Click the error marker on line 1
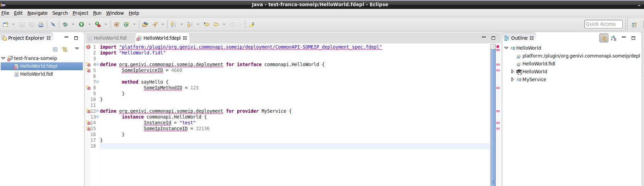This screenshot has width=644, height=186. click(88, 47)
